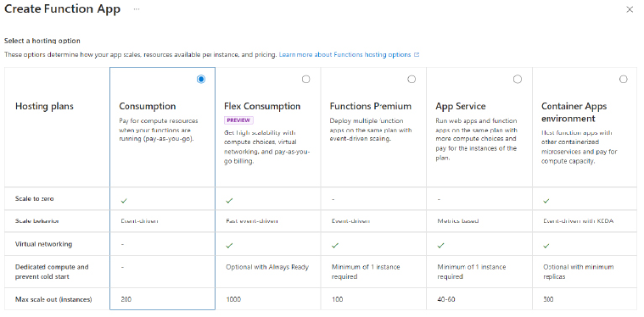Select Container Apps environment radio button
Viewport: 644px width, 317px height.
[x=624, y=79]
